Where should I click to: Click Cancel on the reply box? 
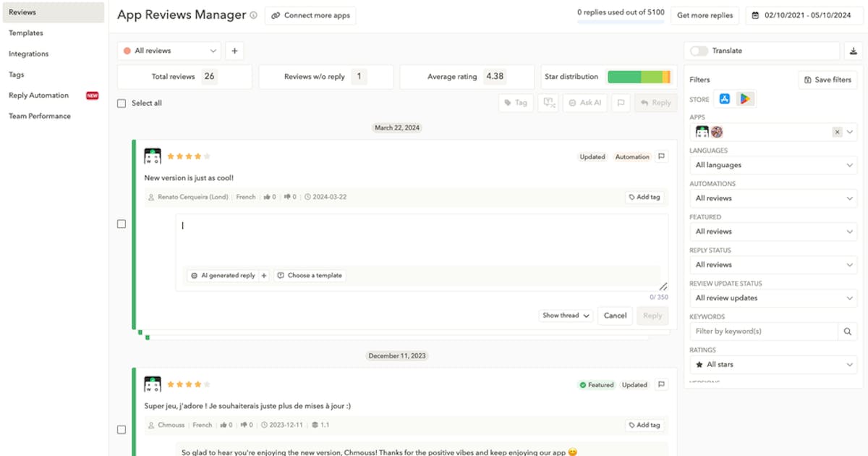[615, 316]
